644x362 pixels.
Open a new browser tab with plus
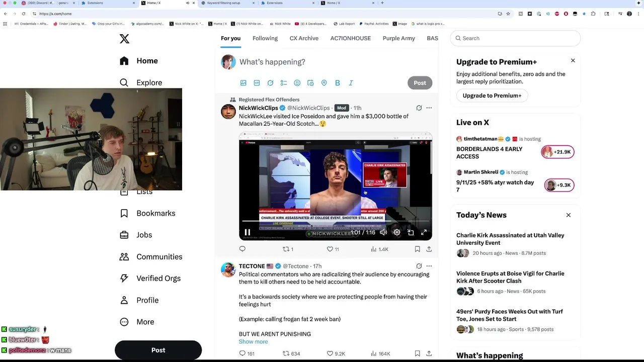pos(382,3)
